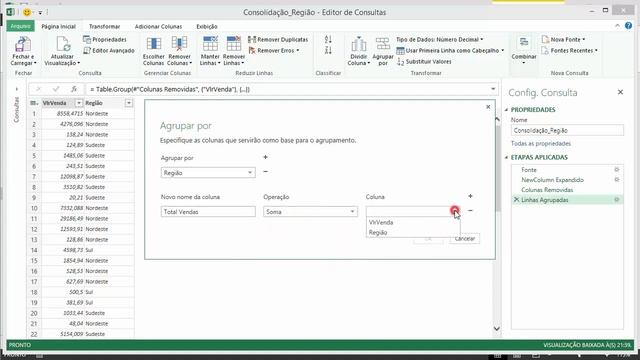This screenshot has width=640, height=360.
Task: Click Fechar e Carregar icon
Action: (x=23, y=45)
